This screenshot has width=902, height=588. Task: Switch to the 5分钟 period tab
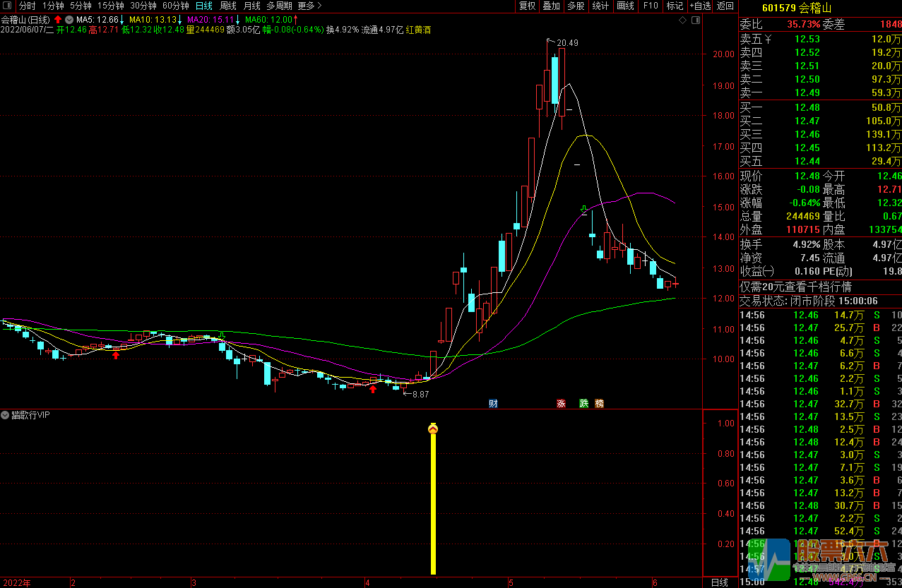point(81,6)
